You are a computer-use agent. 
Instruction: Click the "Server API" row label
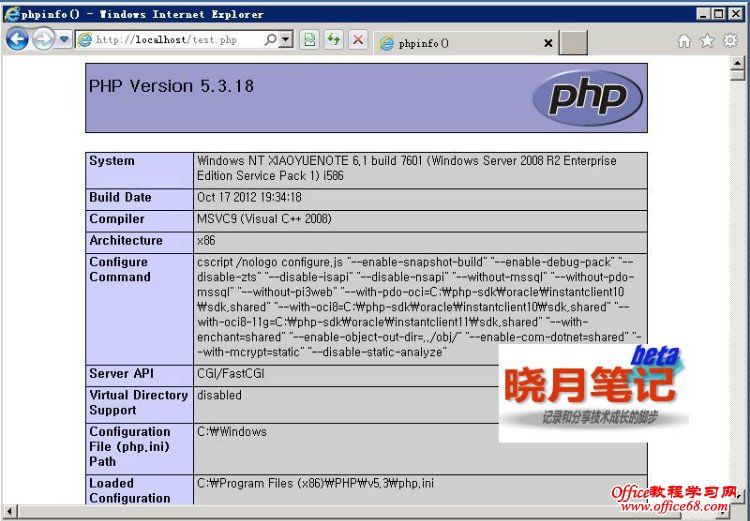[x=121, y=374]
